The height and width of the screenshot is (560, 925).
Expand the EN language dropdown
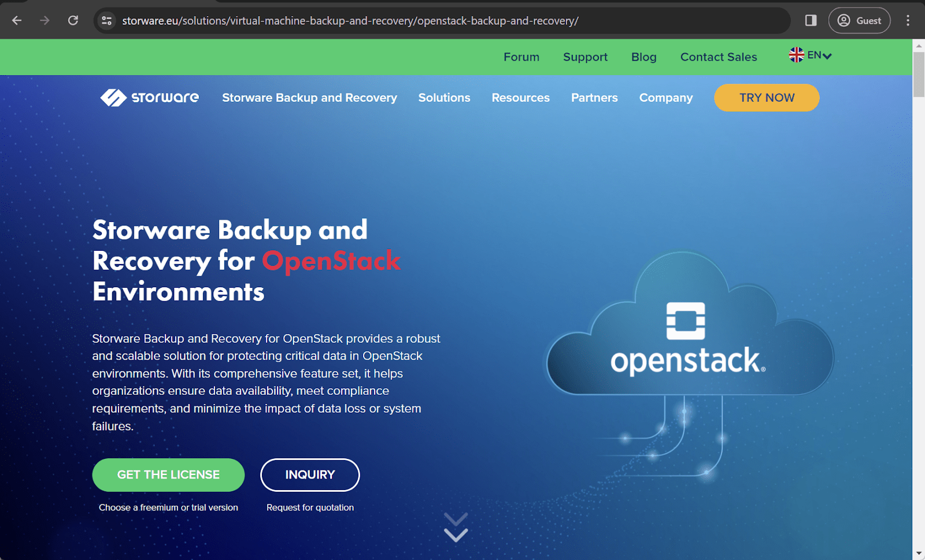click(817, 55)
